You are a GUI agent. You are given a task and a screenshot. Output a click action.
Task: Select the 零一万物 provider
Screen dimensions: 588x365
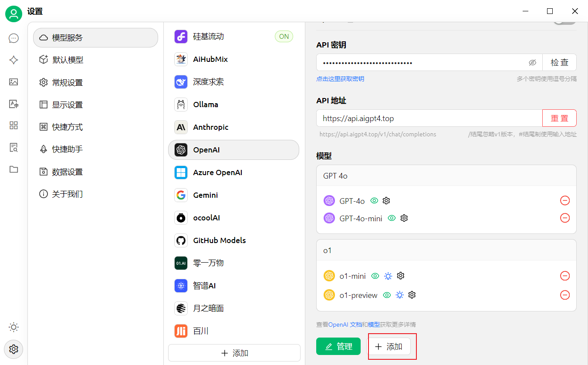[x=233, y=263]
